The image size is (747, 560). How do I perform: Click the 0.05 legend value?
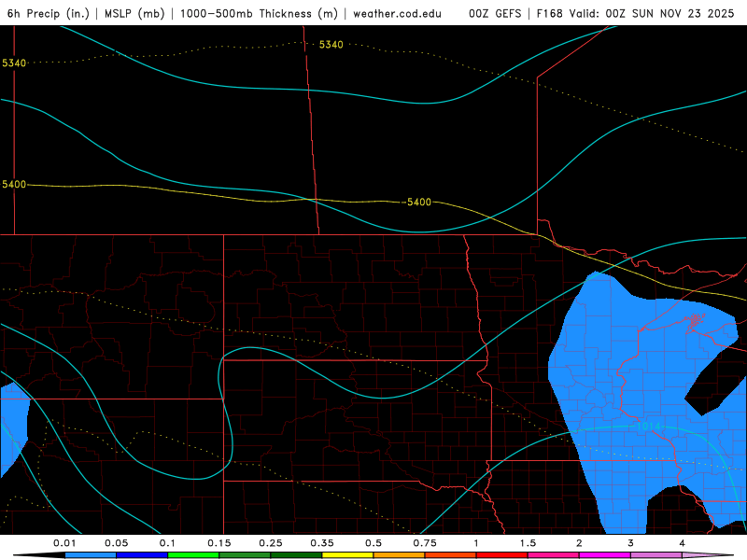click(116, 543)
